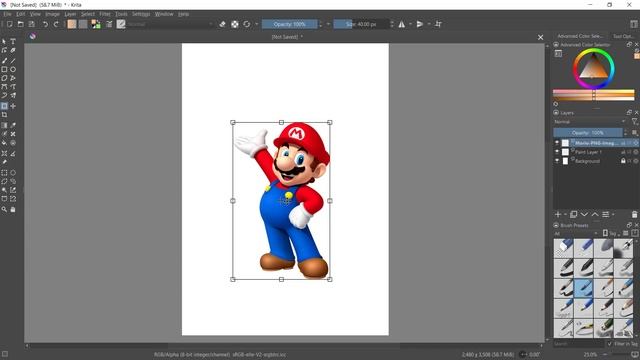Open the Layer menu
This screenshot has height=360, width=640.
click(70, 14)
